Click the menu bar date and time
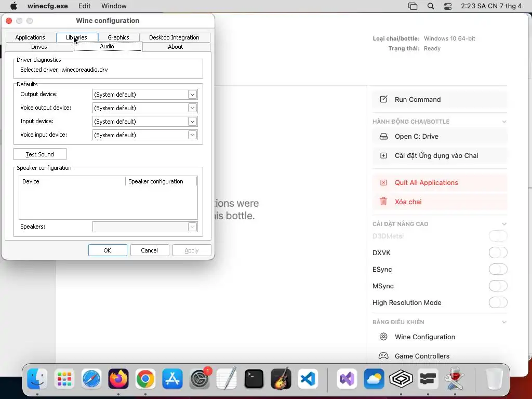Viewport: 532px width, 399px height. [491, 6]
